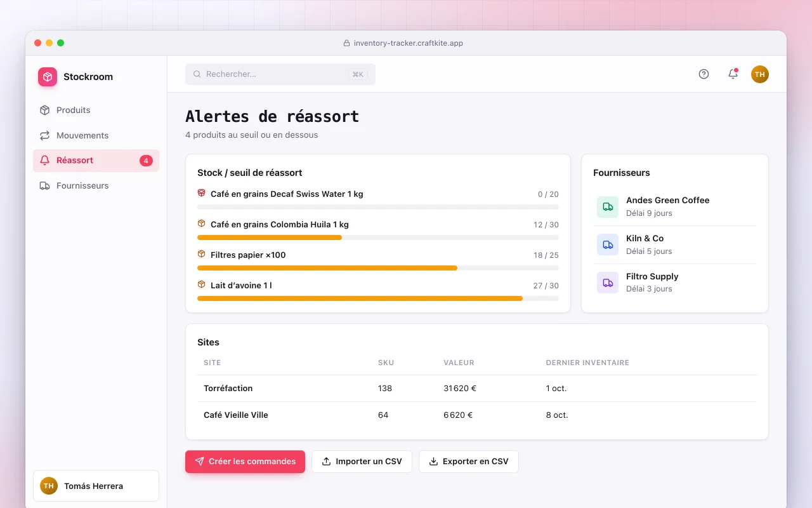The width and height of the screenshot is (812, 508).
Task: Click the 12 / 30 stock value
Action: pos(546,225)
